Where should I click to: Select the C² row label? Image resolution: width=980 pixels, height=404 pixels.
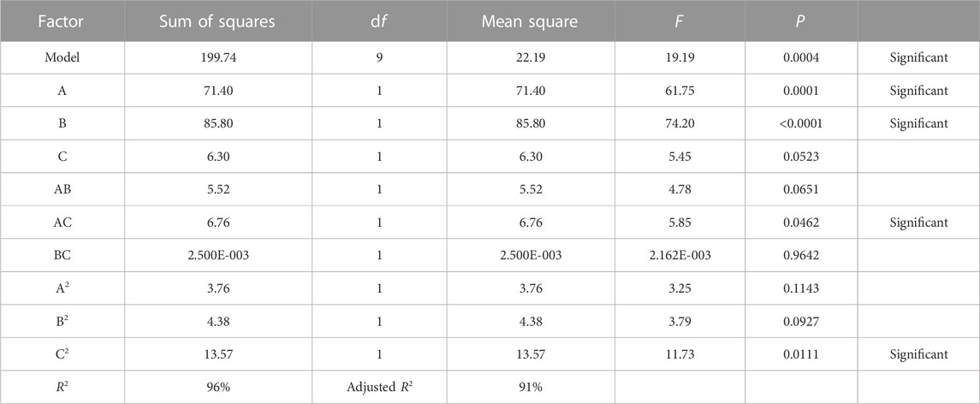click(62, 354)
